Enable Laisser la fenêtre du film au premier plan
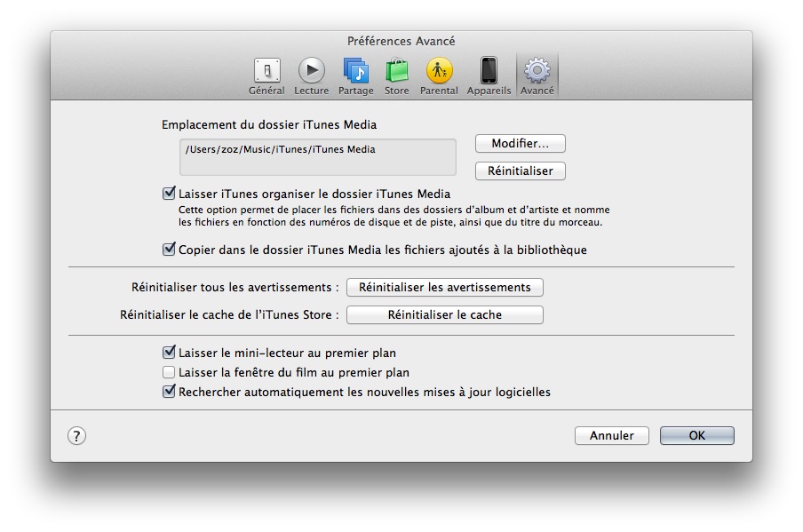The width and height of the screenshot is (803, 532). 169,372
